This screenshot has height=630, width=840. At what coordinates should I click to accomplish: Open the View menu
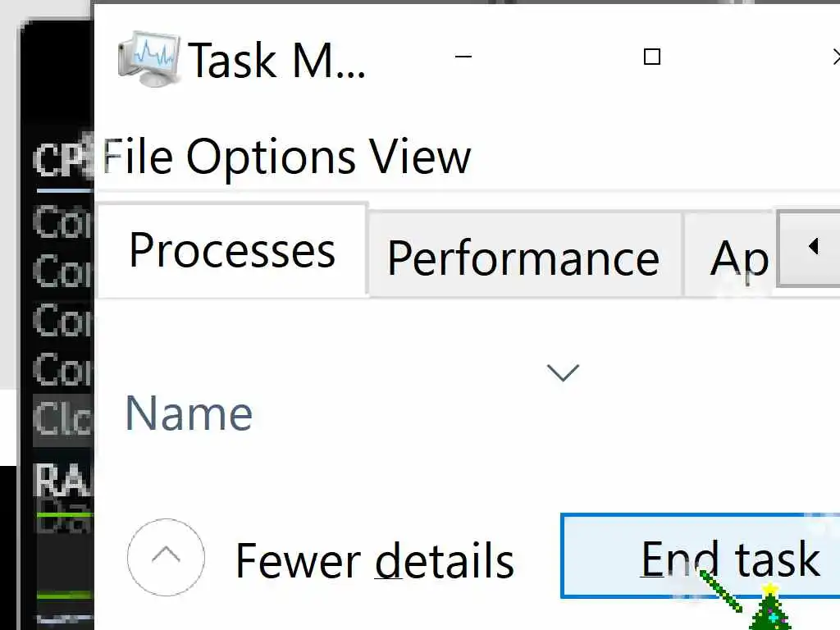(419, 156)
